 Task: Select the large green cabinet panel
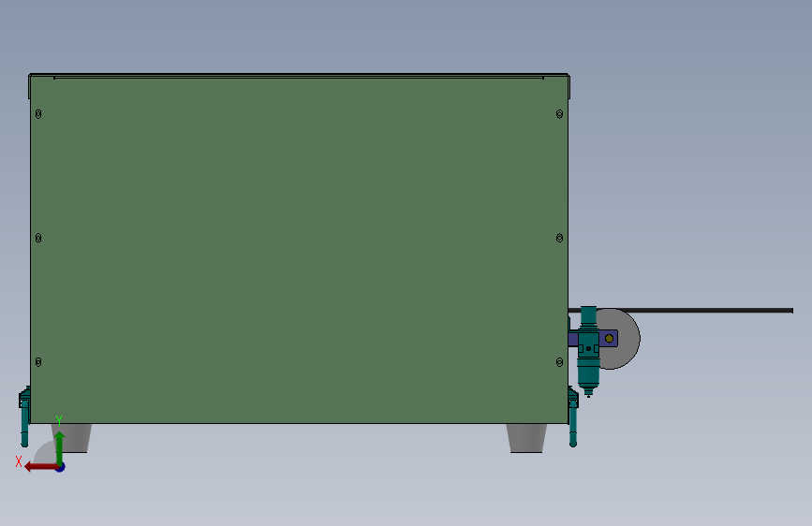[x=300, y=250]
